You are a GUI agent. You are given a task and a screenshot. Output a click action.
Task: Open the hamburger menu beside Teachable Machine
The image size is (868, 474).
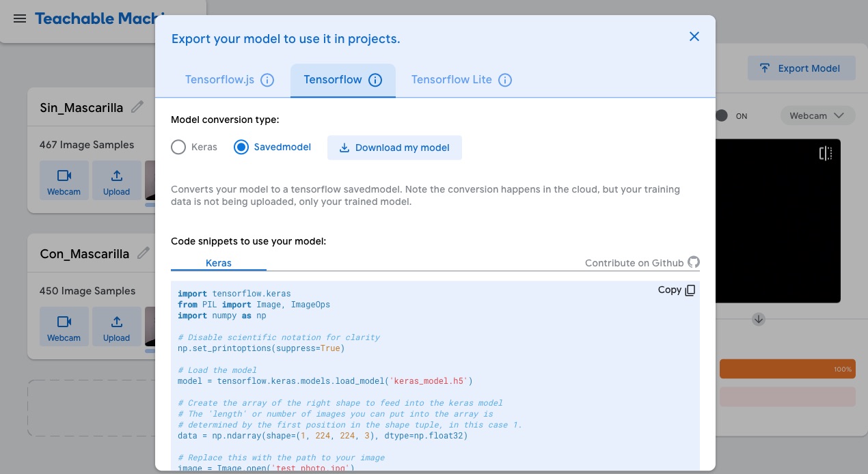click(20, 18)
